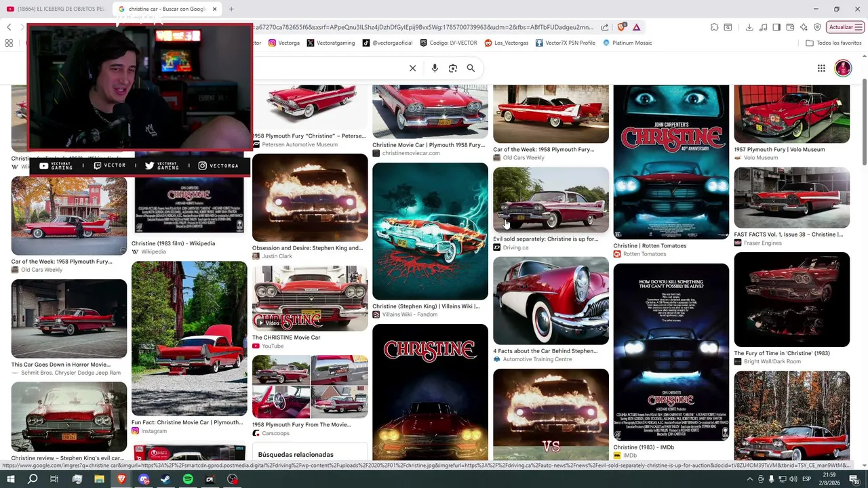Toggle the browser sidebar panel icon
Viewport: 868px width, 488px height.
(776, 27)
